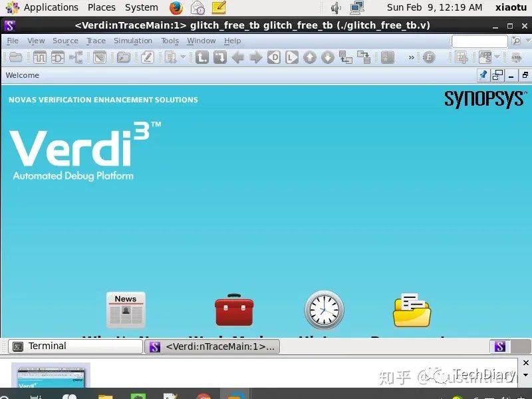Screen dimensions: 532x399
Task: Open the Applications menu
Action: (51, 7)
